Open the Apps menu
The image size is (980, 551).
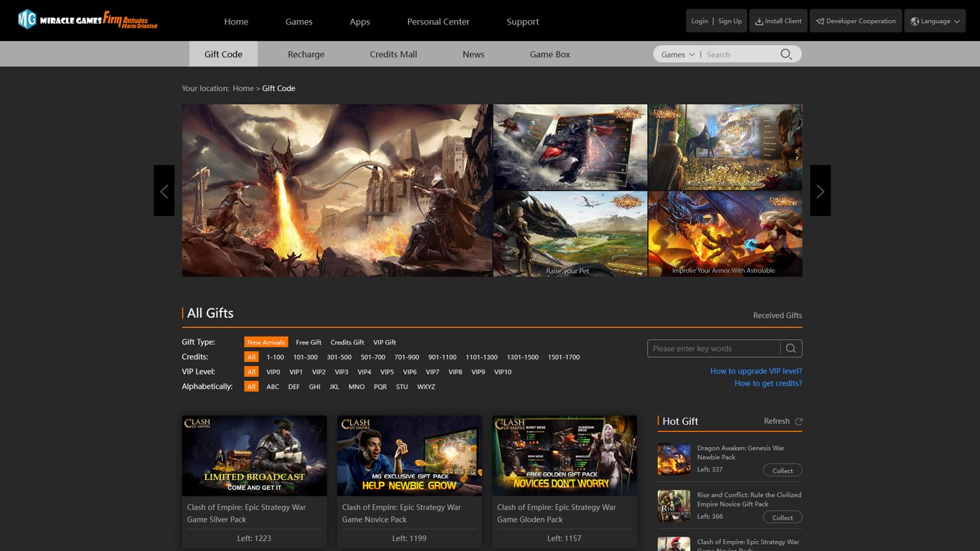coord(360,22)
